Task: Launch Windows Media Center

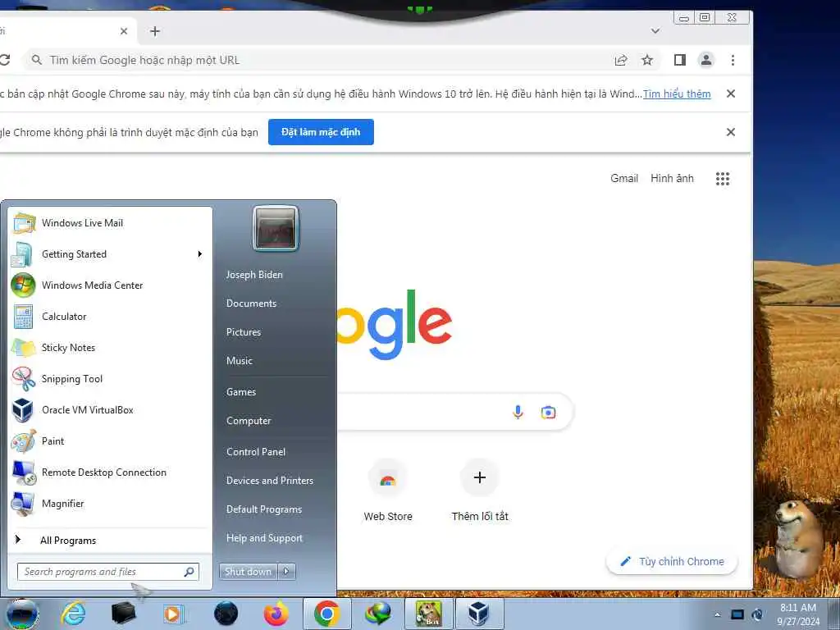Action: [110, 285]
